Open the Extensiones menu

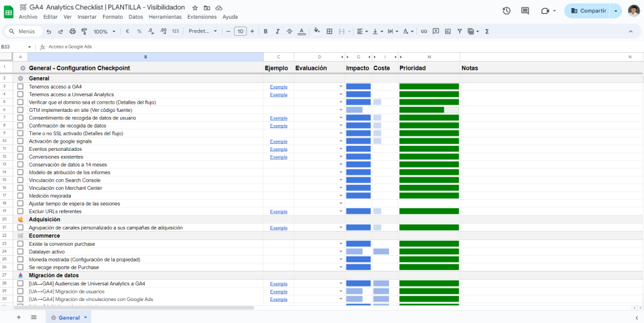pos(202,17)
